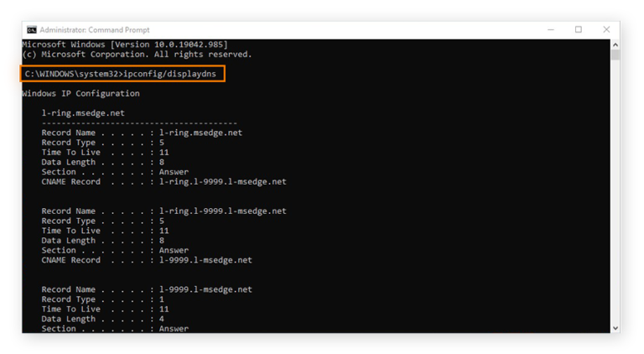644x354 pixels.
Task: Click the first 'Data Length . . . . . : 8' line
Action: (102, 162)
